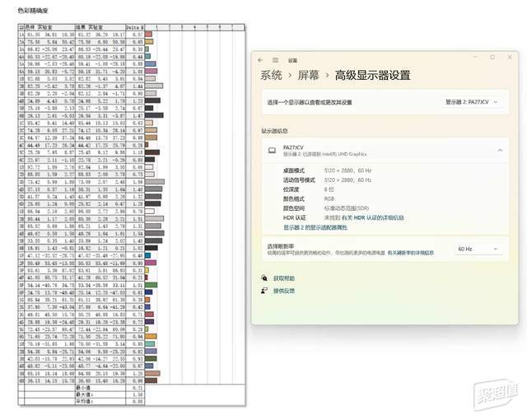527x420 pixels.
Task: Collapse the PA27JCV display info section
Action: [x=500, y=150]
